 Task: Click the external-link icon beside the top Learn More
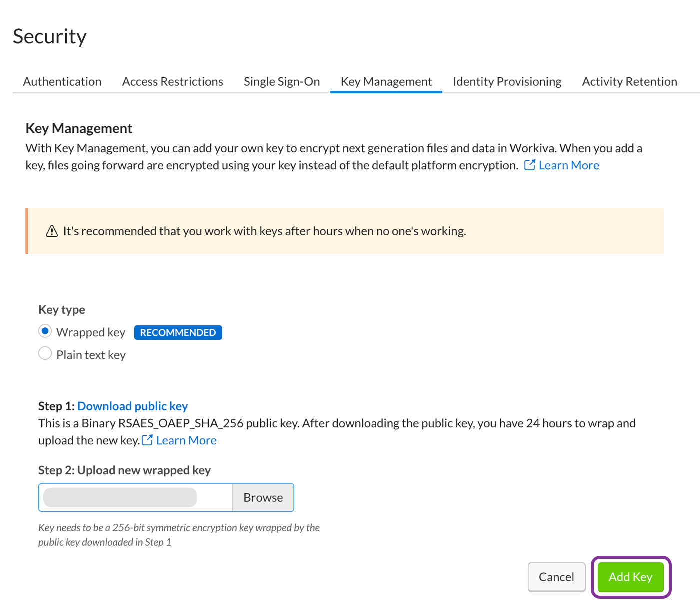click(x=529, y=165)
